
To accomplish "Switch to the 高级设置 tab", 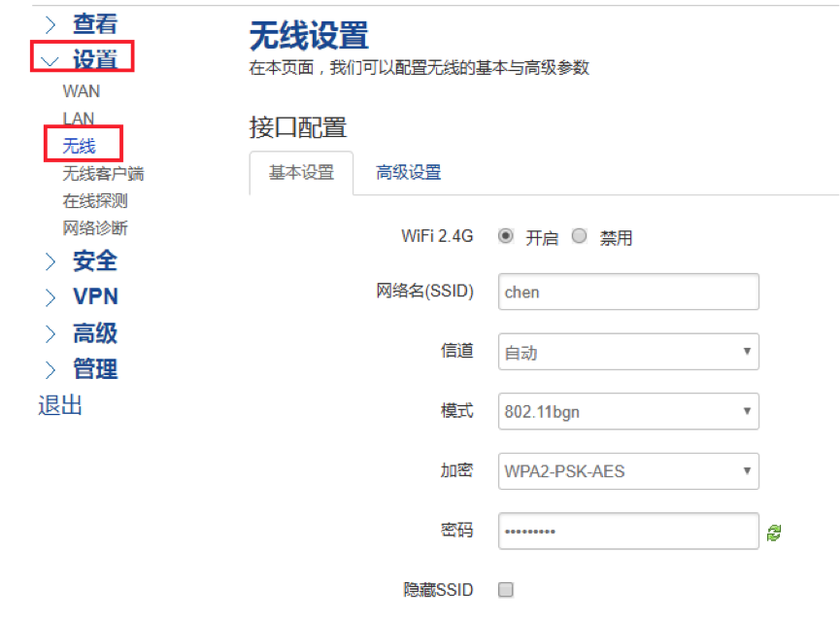I will pyautogui.click(x=407, y=172).
